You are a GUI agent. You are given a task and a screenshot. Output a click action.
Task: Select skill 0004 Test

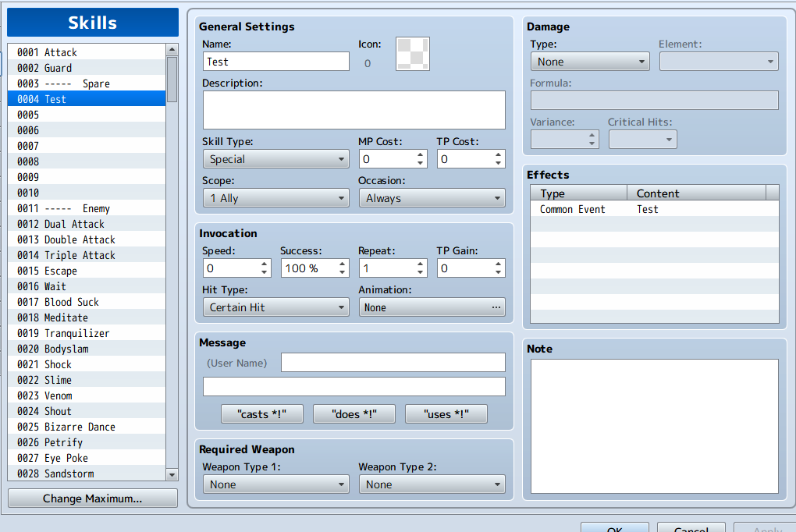pyautogui.click(x=87, y=99)
